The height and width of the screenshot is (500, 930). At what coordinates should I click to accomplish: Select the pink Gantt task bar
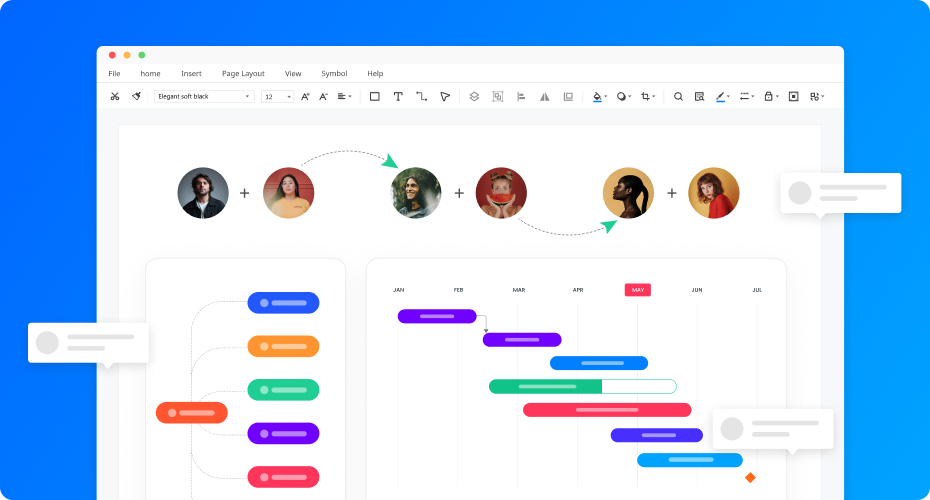[607, 410]
